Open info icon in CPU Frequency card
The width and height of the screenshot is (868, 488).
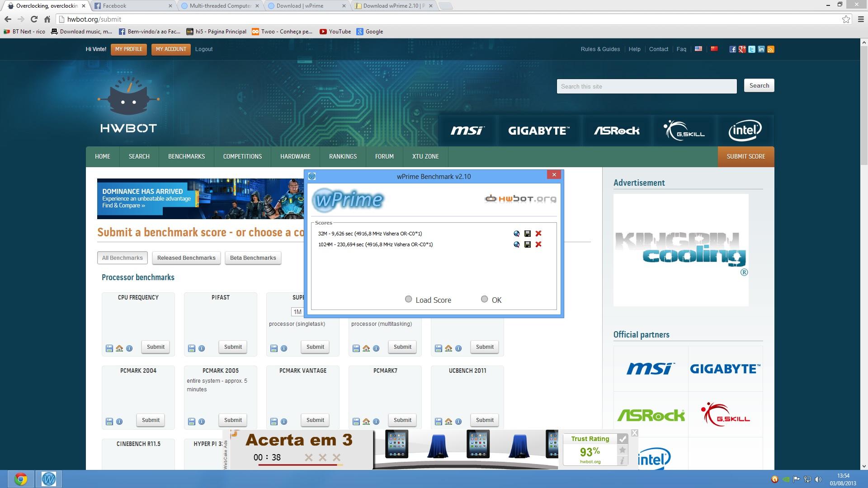click(129, 348)
